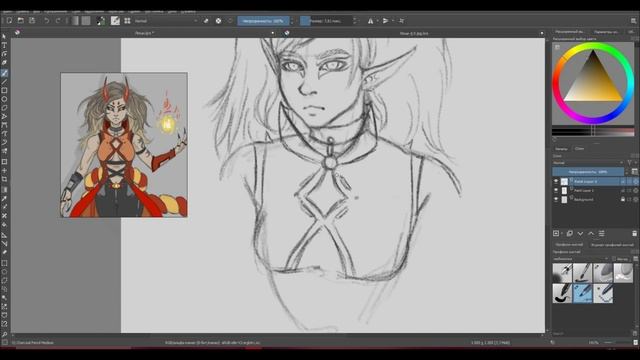Redo the last undone action
This screenshot has height=360, width=640.
[58, 20]
